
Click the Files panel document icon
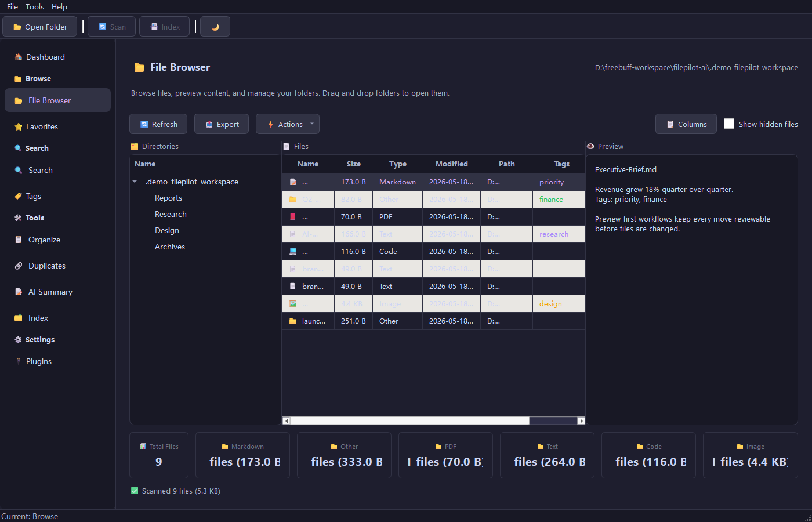point(287,147)
